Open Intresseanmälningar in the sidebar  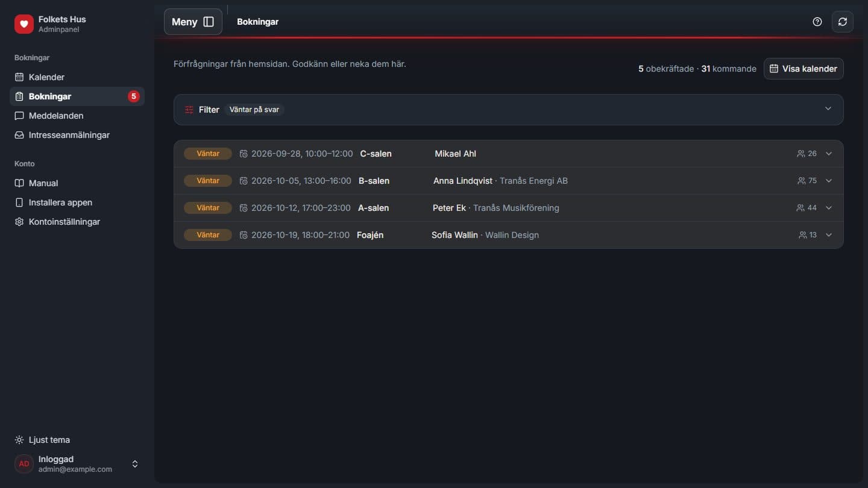pos(77,135)
